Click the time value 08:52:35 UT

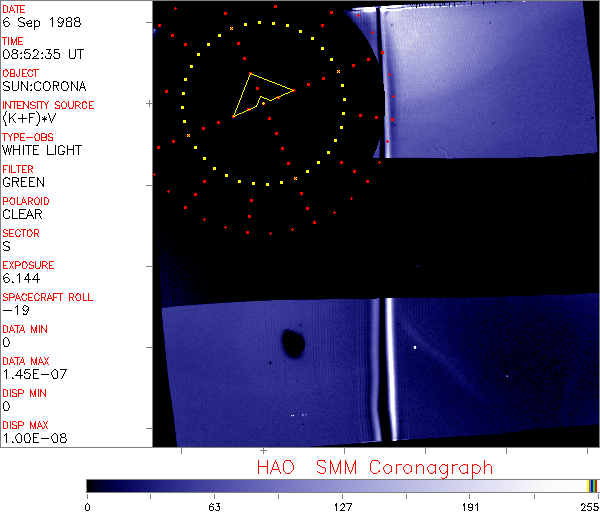coord(41,54)
